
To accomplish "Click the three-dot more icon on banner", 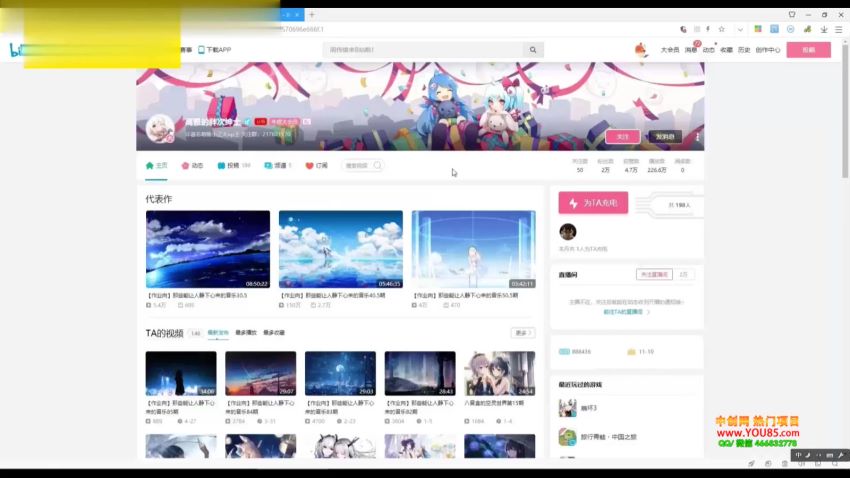I will tap(697, 137).
